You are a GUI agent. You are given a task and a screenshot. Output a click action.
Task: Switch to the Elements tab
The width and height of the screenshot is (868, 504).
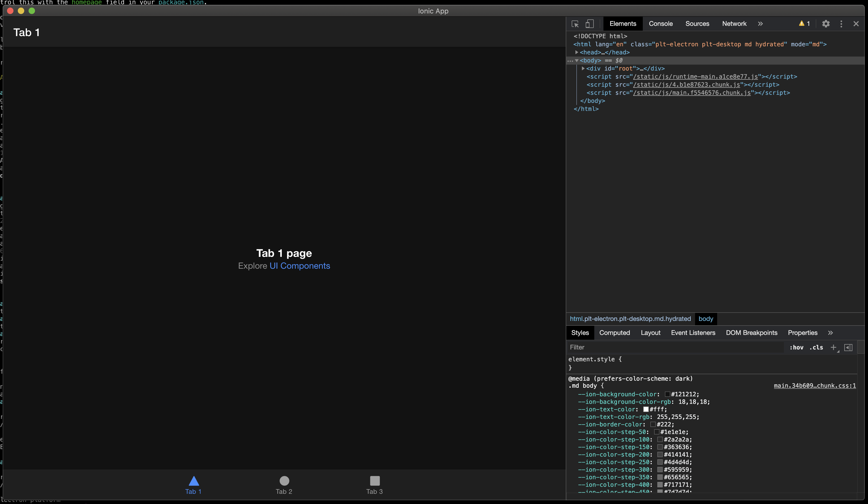[623, 24]
